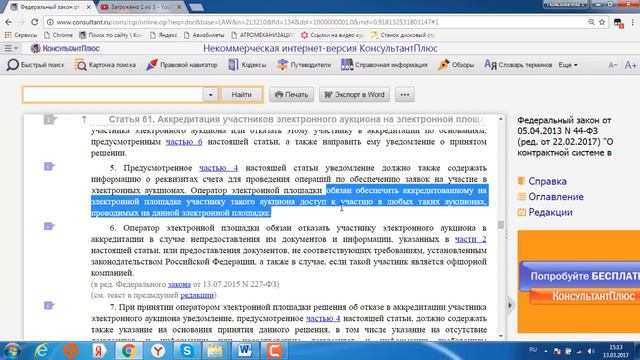
Task: Open the Яндекс bookmark
Action: point(164,35)
